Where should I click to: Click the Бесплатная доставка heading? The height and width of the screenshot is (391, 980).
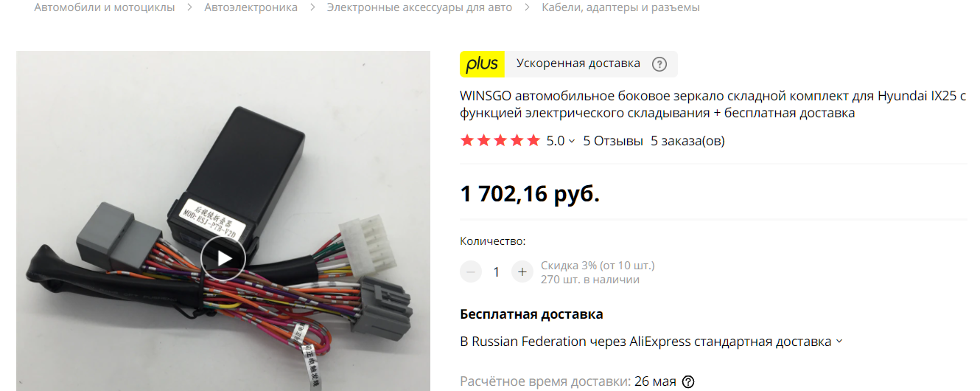click(531, 314)
